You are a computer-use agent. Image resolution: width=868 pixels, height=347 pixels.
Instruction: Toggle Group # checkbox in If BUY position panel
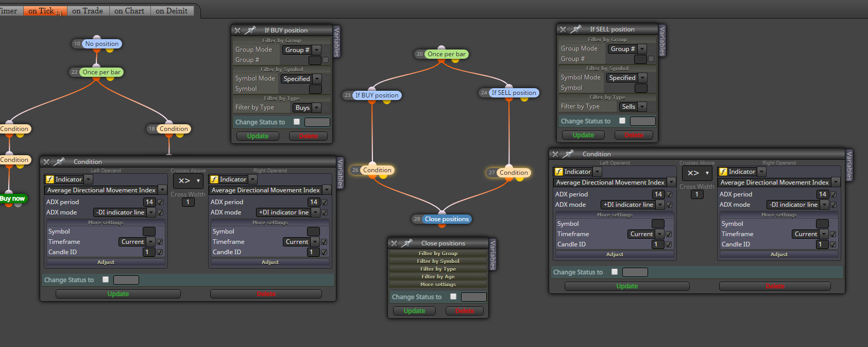click(326, 60)
